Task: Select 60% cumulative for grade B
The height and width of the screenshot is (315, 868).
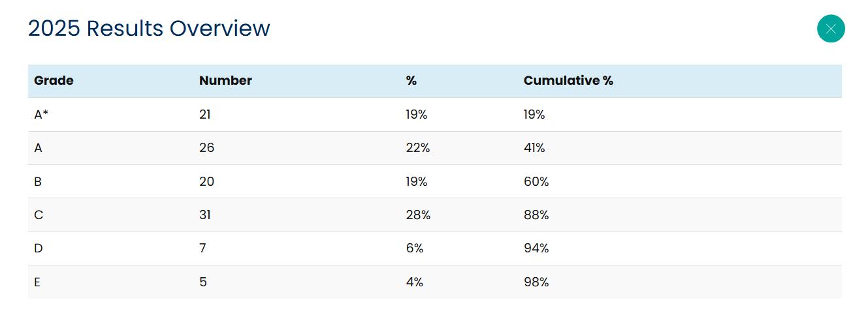Action: (536, 182)
